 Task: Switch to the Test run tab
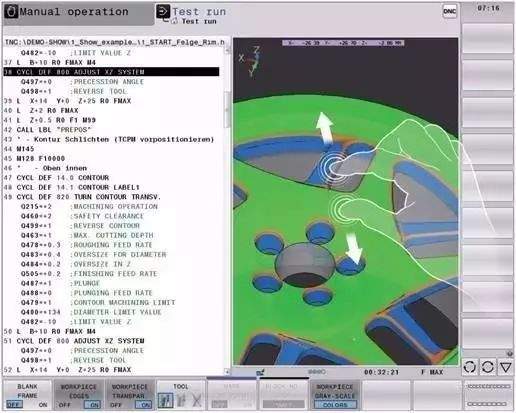coord(199,12)
